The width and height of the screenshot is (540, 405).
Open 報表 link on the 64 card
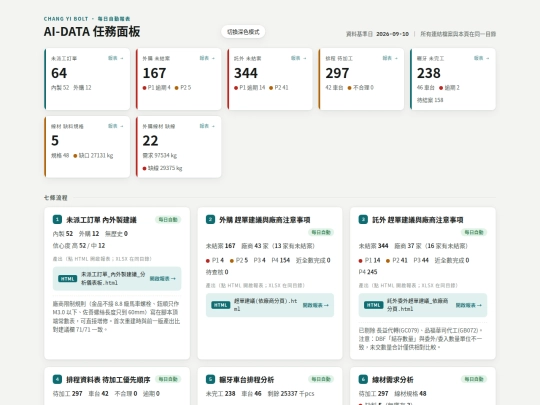(x=116, y=58)
